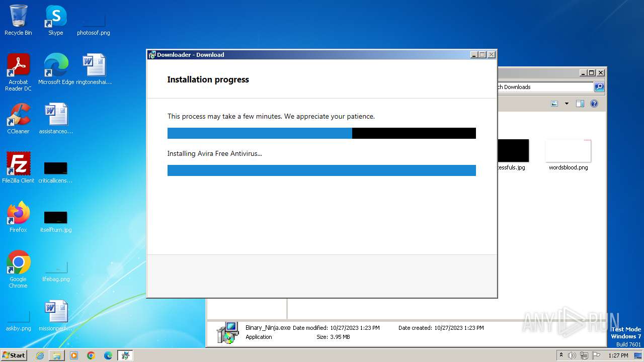Click 'Installing Avira Free Antivirus...' status text

tap(215, 153)
